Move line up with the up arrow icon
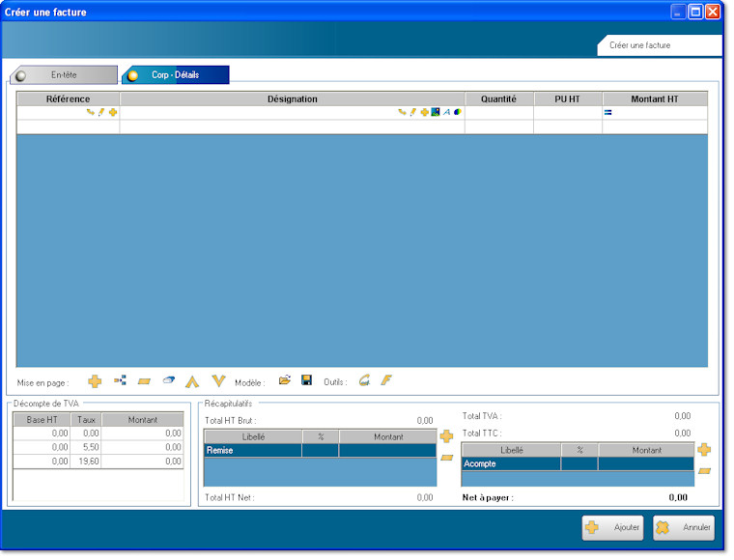Image resolution: width=734 pixels, height=560 pixels. [192, 381]
